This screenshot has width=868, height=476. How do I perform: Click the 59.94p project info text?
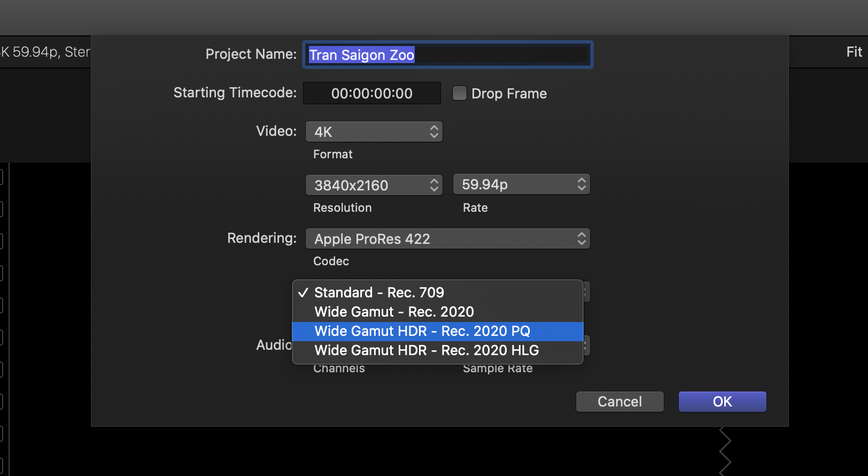pyautogui.click(x=35, y=52)
